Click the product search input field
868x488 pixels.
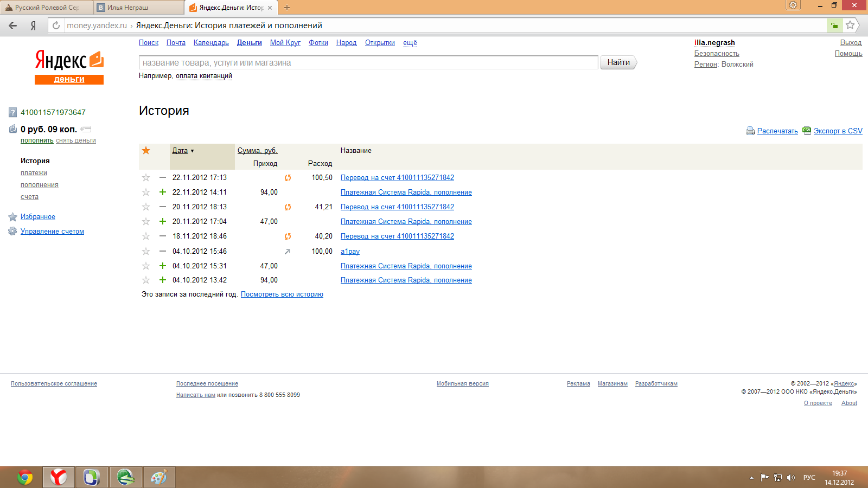click(368, 62)
